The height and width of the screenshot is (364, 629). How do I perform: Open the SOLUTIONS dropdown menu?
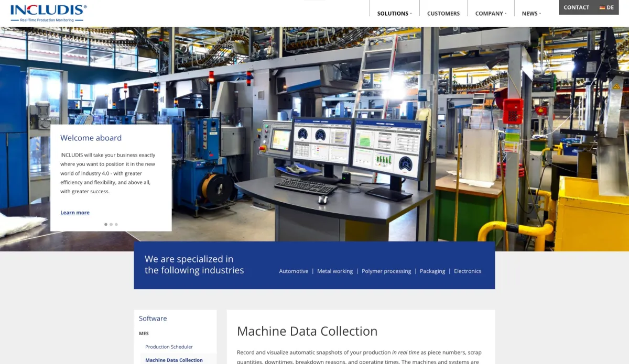pos(394,14)
